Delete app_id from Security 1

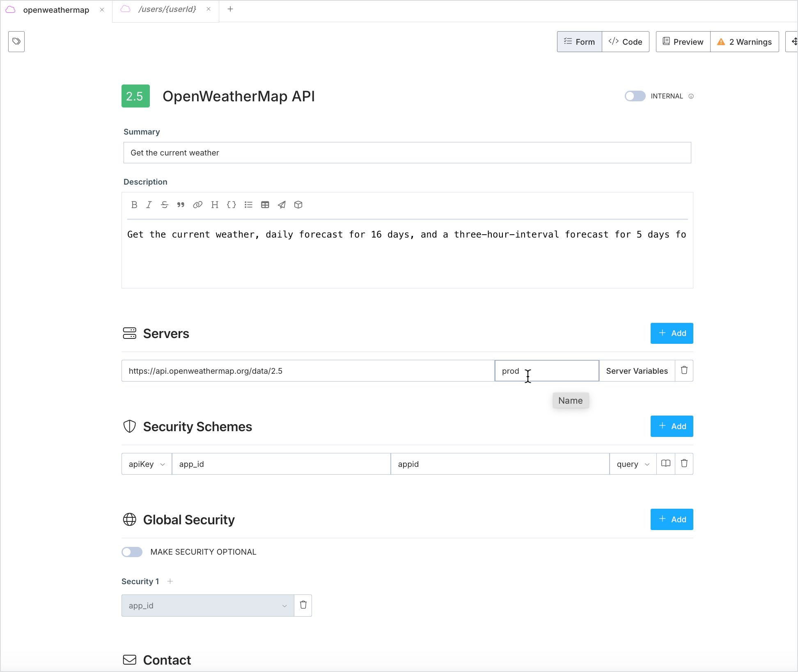[x=303, y=605]
